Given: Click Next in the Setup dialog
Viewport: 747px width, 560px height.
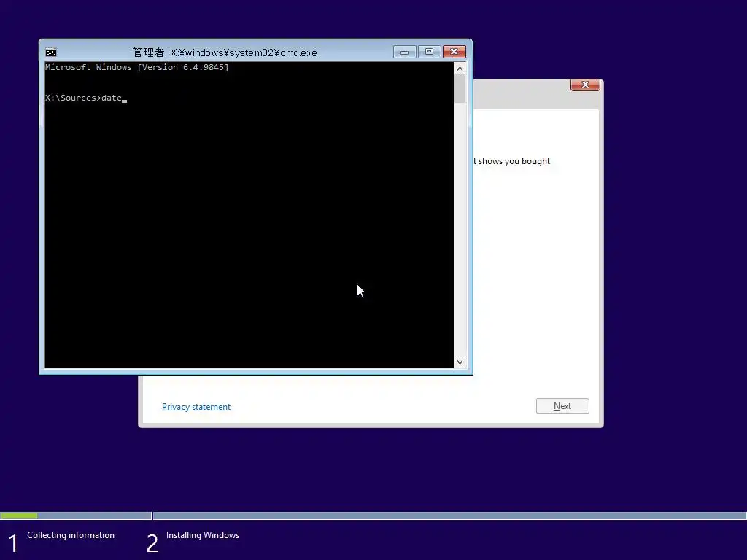Looking at the screenshot, I should [x=562, y=406].
